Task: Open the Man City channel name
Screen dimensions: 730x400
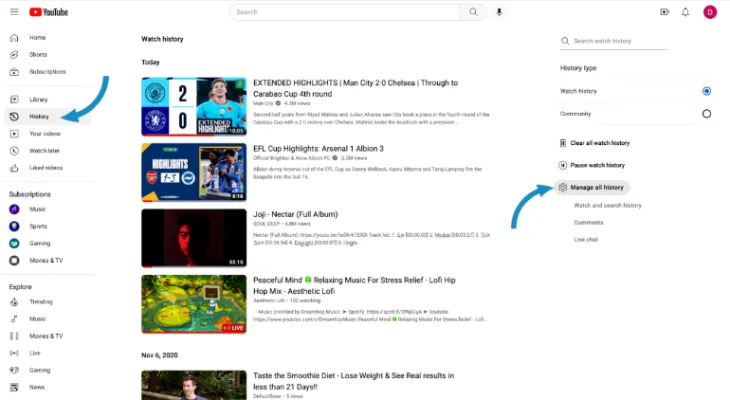Action: pos(263,103)
